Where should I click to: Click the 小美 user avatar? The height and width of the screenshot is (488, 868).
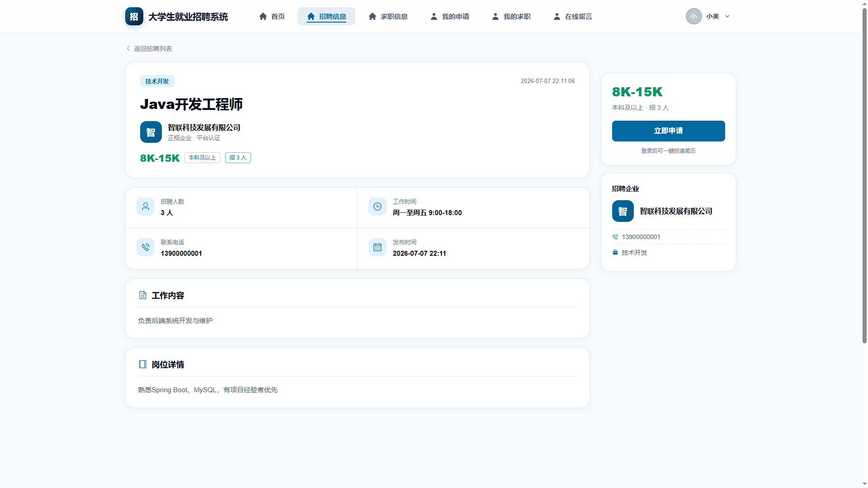click(x=694, y=16)
